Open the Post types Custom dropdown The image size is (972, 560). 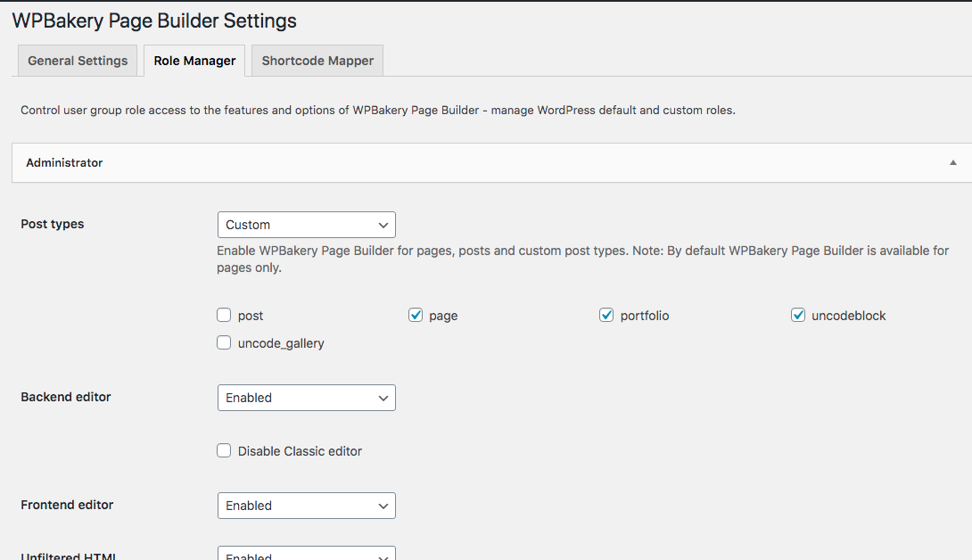click(306, 225)
